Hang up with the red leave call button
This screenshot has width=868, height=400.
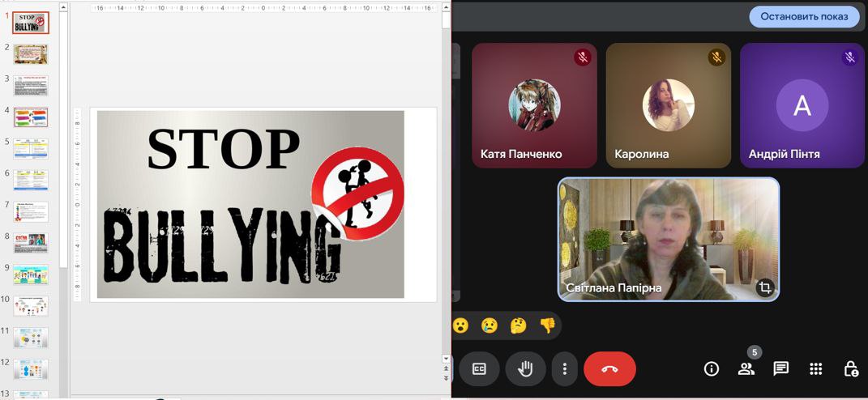click(609, 369)
